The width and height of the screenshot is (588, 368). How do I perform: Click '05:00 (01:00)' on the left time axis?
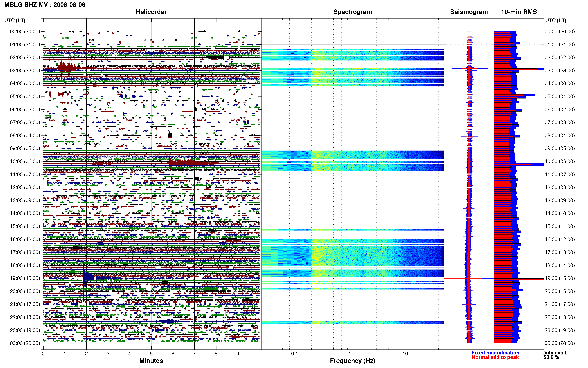tap(25, 96)
